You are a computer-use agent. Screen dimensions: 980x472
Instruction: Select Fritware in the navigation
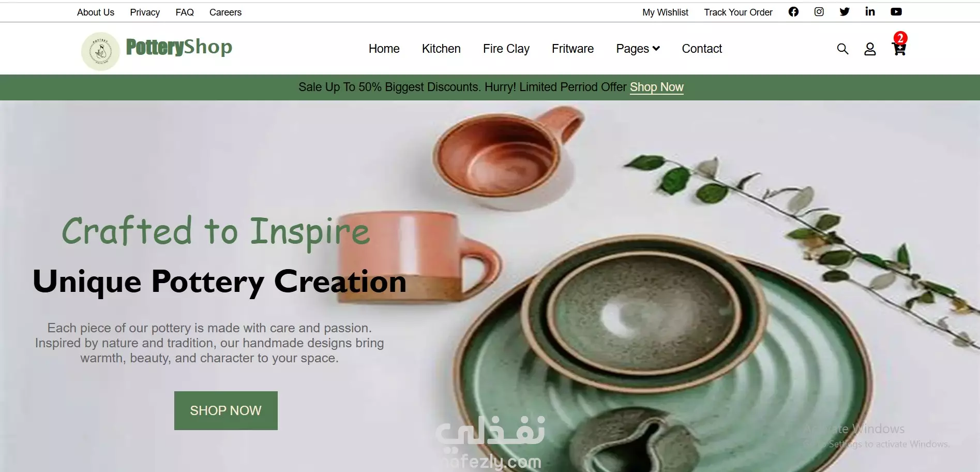tap(572, 49)
